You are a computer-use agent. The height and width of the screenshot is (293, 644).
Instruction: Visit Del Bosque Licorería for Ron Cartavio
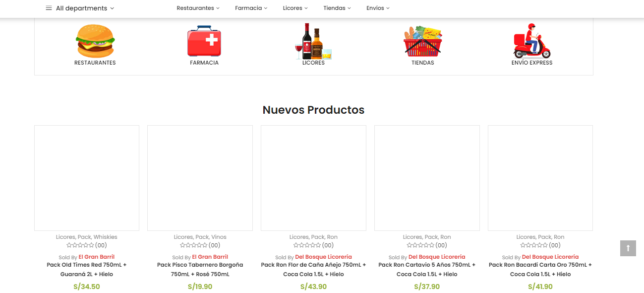437,257
